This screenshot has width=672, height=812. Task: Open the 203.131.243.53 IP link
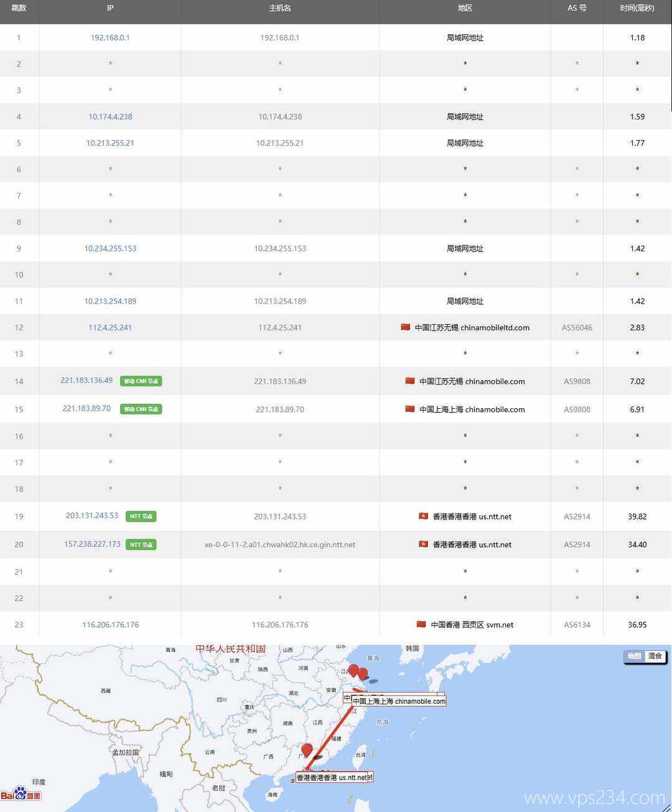pyautogui.click(x=92, y=515)
